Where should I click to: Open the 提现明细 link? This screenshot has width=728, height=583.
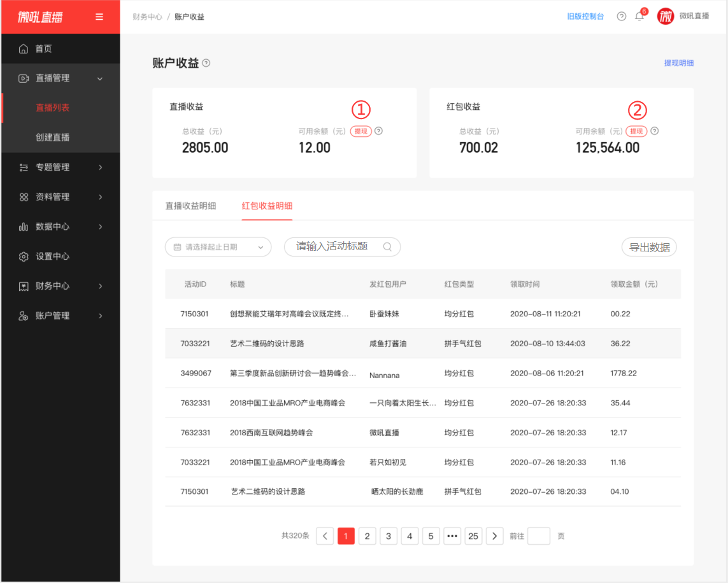click(x=679, y=63)
